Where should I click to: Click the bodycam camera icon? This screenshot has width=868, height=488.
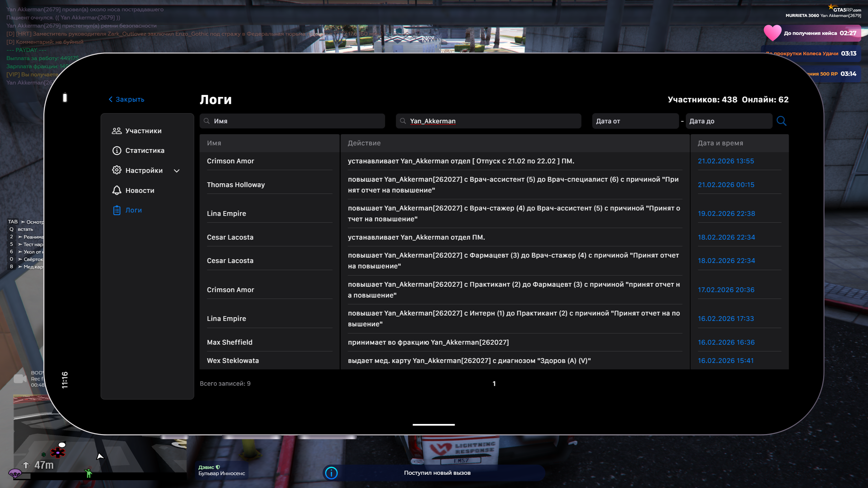coord(20,379)
